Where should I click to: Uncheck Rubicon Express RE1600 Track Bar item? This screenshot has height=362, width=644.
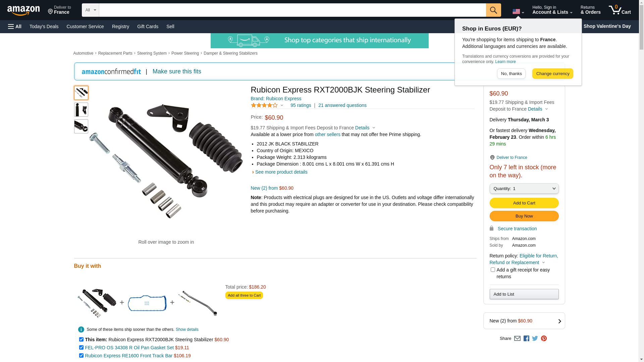[x=81, y=355]
